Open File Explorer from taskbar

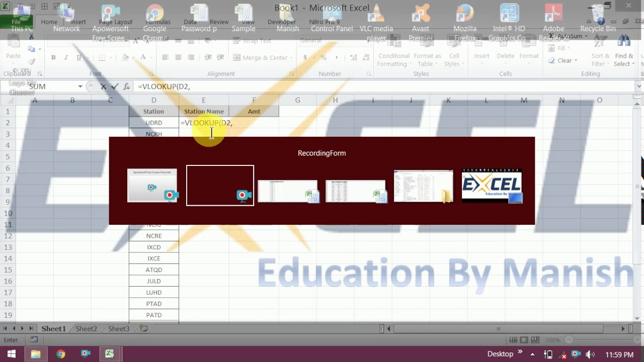tap(35, 354)
